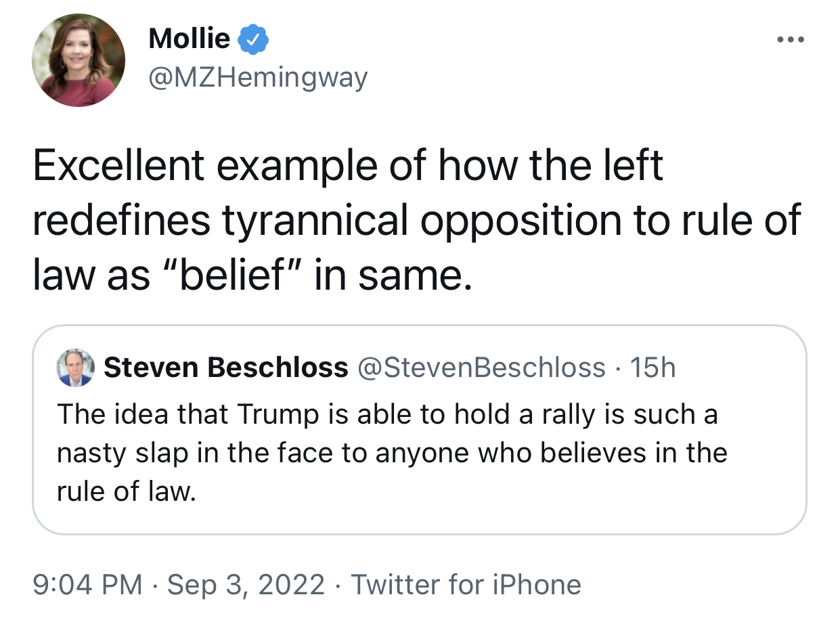Click the 15h timestamp on quoted tweet

pyautogui.click(x=653, y=368)
